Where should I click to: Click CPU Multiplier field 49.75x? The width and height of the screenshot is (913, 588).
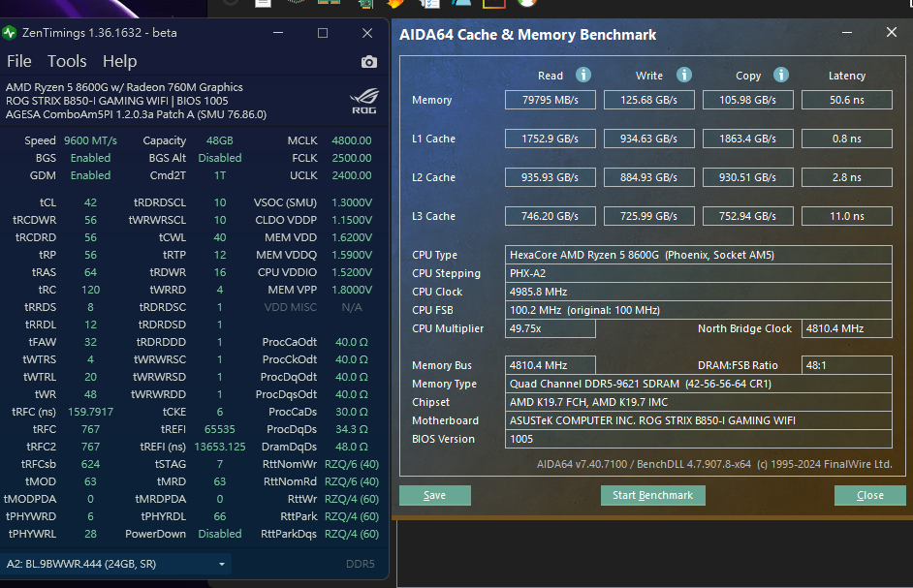[x=551, y=328]
